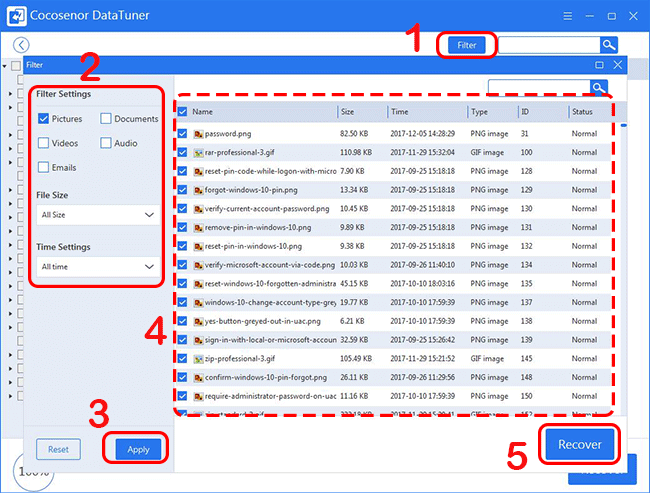
Task: Select the 'windows-10-change-account-type-grey' file name
Action: pyautogui.click(x=270, y=302)
